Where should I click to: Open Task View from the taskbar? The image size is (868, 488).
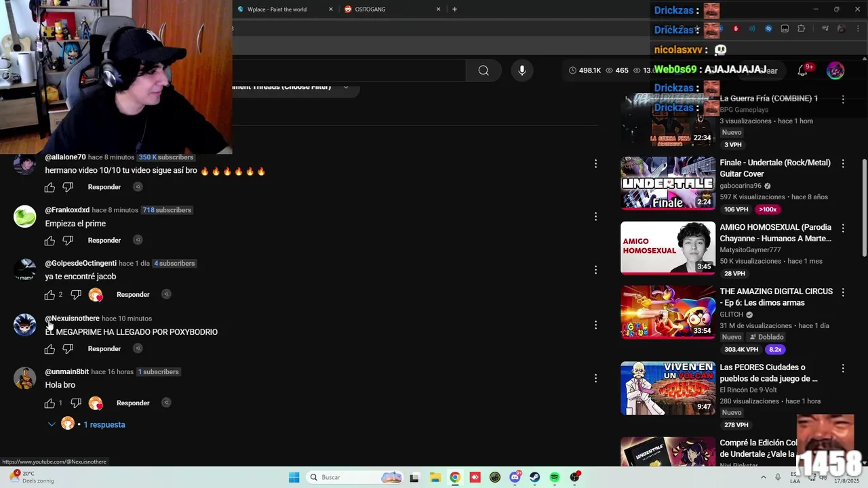[414, 477]
